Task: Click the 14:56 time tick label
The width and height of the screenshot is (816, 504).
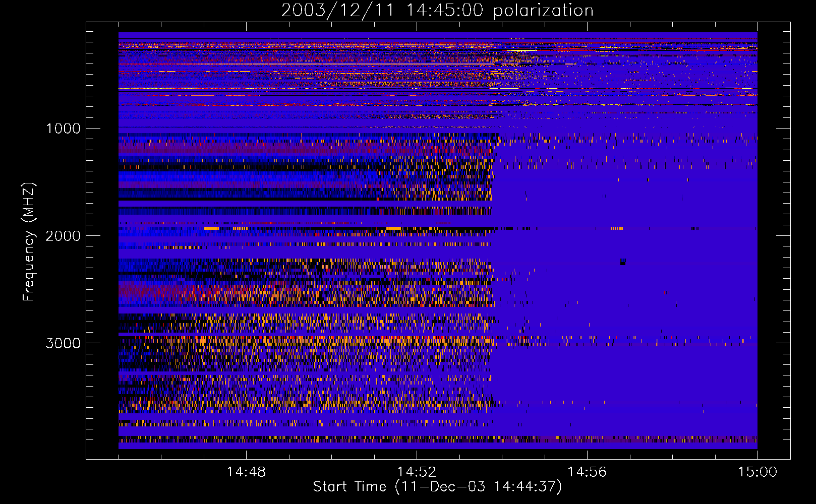Action: [587, 472]
